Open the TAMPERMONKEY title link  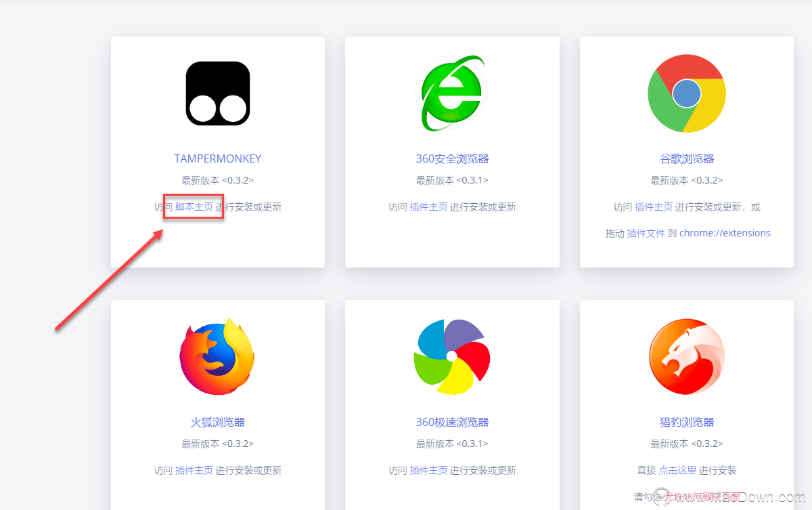pos(218,158)
